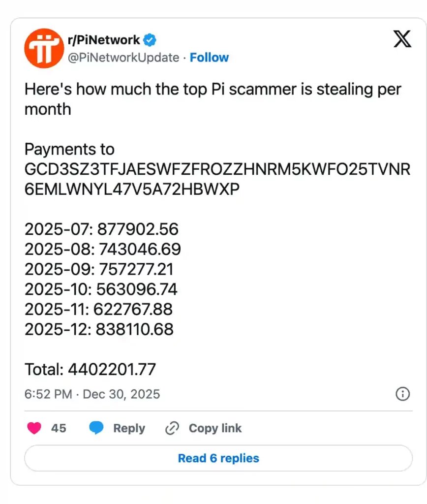Open the 6:52 PM Dec 30, 2025 timestamp
Image resolution: width=427 pixels, height=504 pixels.
[92, 394]
